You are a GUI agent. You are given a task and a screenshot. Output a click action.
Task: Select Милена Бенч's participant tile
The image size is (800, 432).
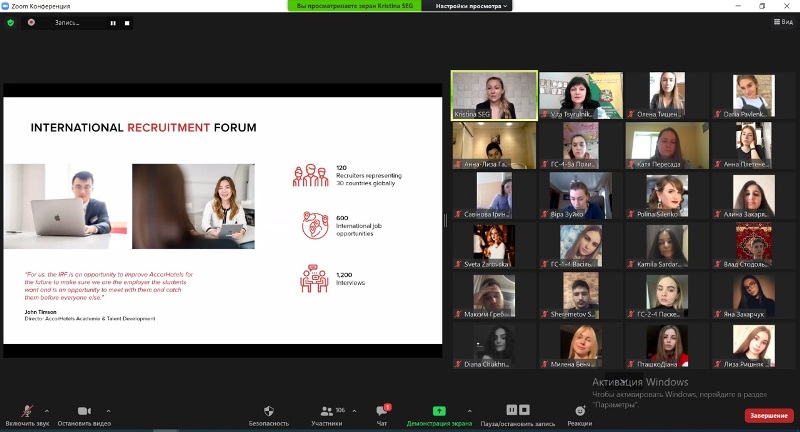click(581, 345)
